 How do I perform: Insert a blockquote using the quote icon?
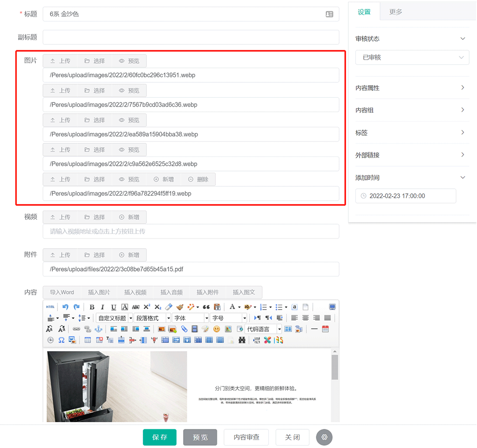(206, 307)
